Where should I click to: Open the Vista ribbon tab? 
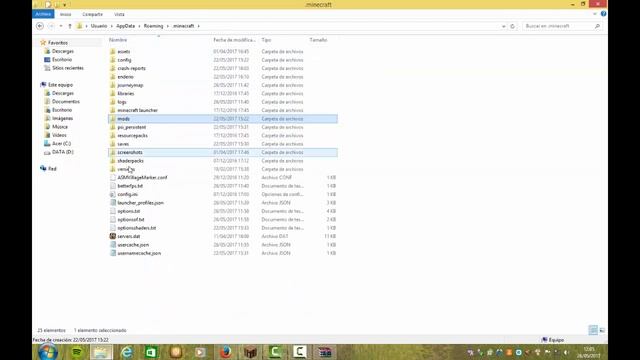coord(119,14)
